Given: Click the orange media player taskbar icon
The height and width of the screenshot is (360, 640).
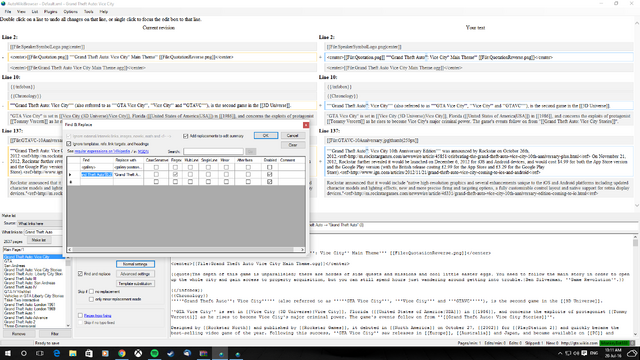Looking at the screenshot, I should click(x=105, y=353).
